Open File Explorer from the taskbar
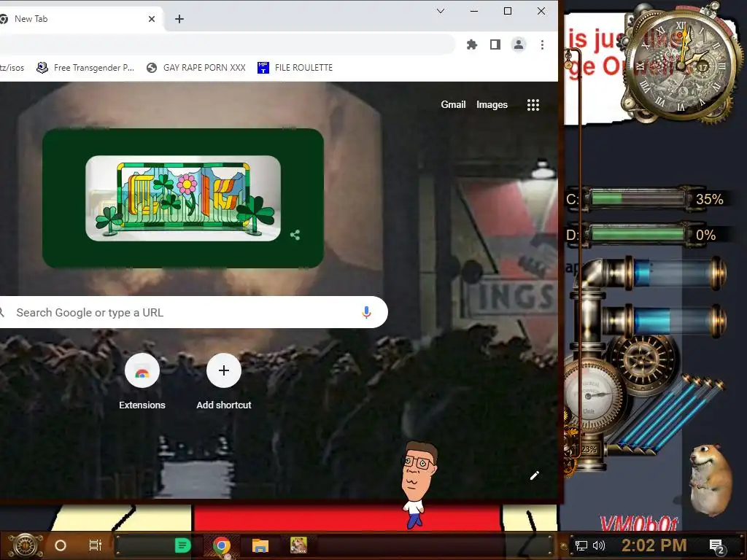 coord(260,545)
